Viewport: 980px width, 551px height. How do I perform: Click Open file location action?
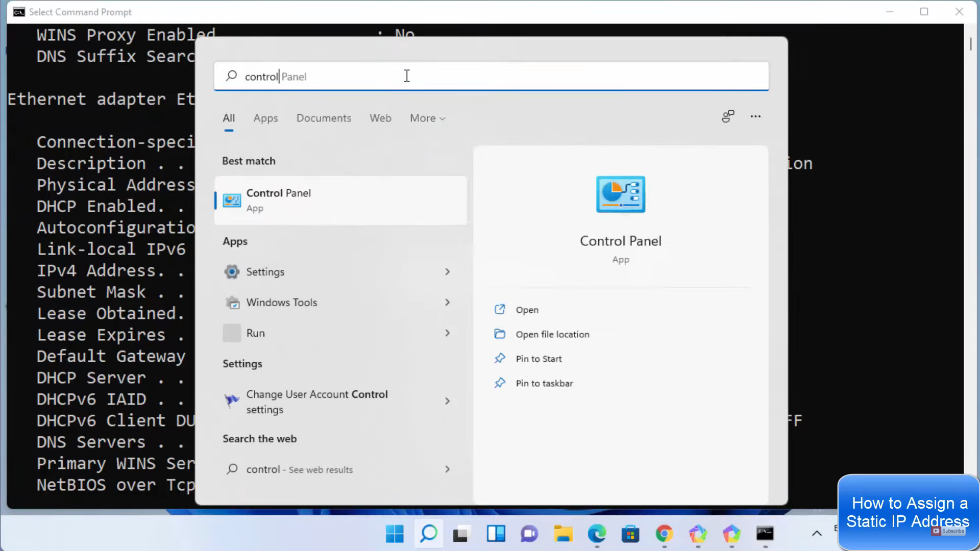[x=552, y=334]
